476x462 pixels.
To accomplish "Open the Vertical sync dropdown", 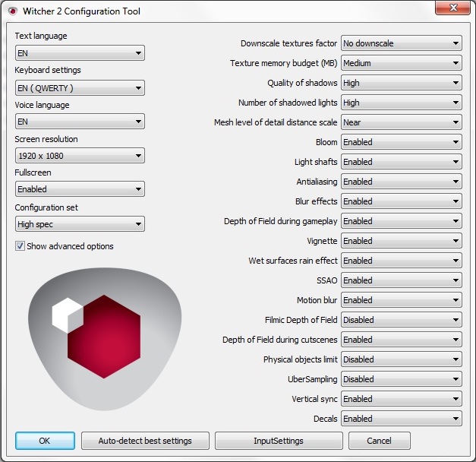I will pos(402,399).
